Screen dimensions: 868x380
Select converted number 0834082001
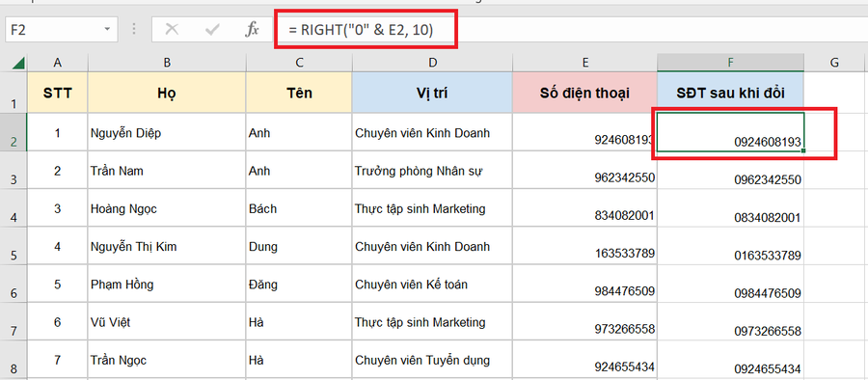tap(731, 208)
